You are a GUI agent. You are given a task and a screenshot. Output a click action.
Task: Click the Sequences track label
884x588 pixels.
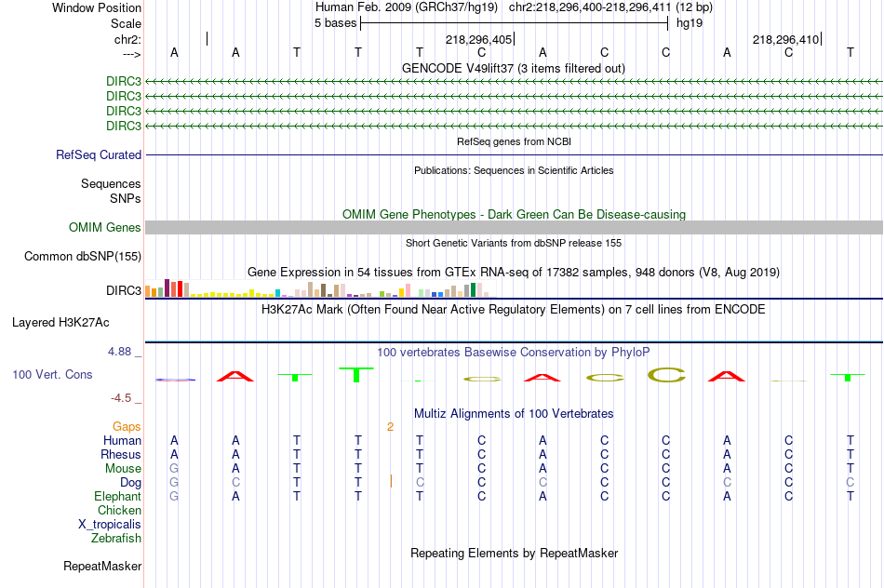(x=111, y=184)
